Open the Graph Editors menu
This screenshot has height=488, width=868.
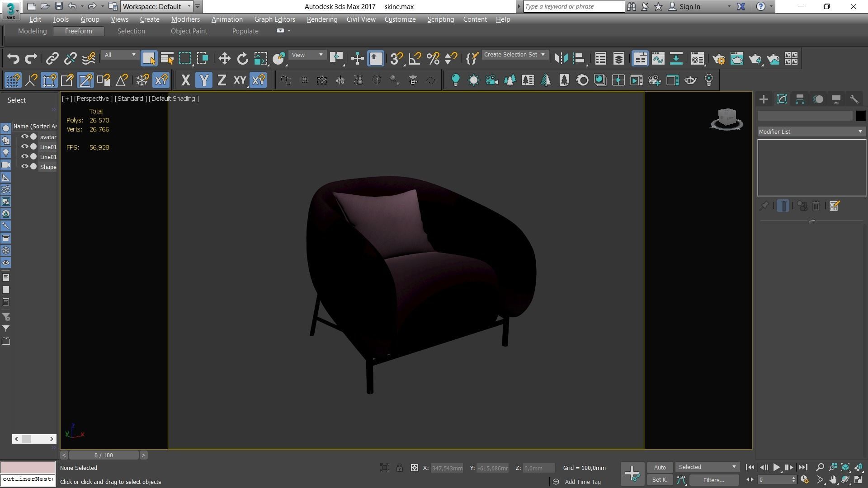click(x=274, y=19)
